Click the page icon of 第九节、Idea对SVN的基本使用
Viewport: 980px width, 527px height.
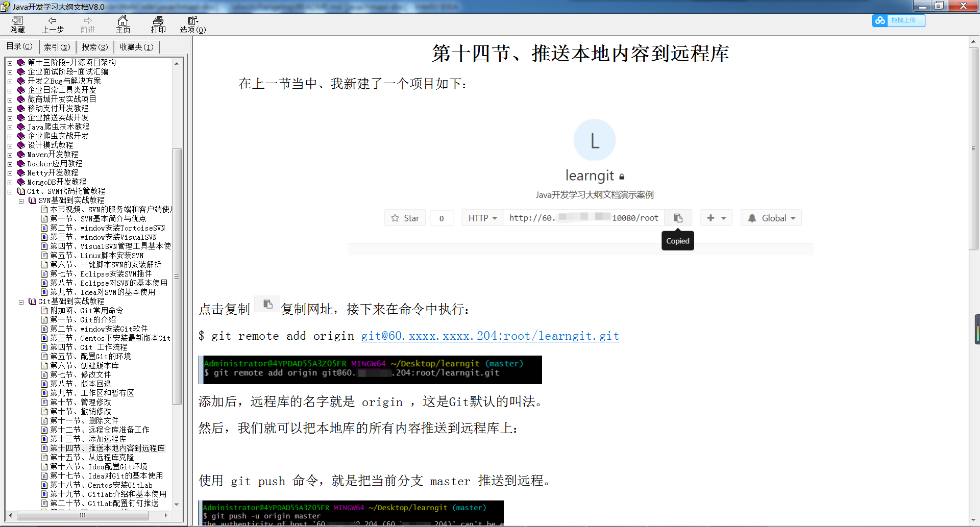(x=44, y=292)
